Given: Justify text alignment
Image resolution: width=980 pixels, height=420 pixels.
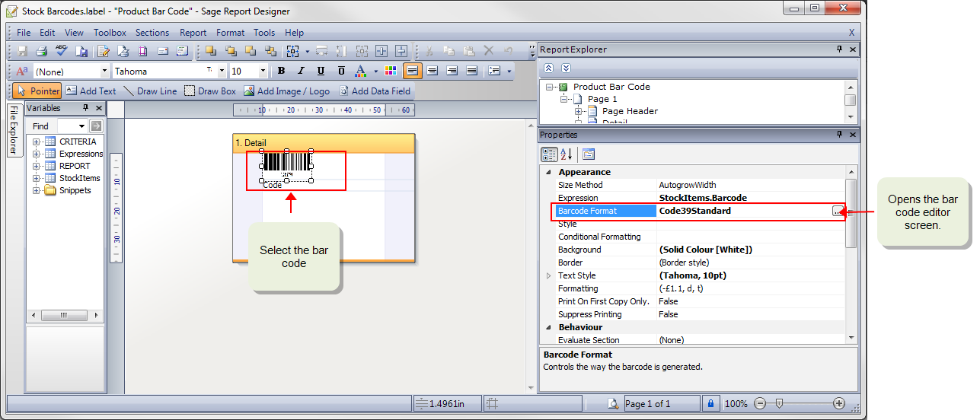Looking at the screenshot, I should point(471,71).
